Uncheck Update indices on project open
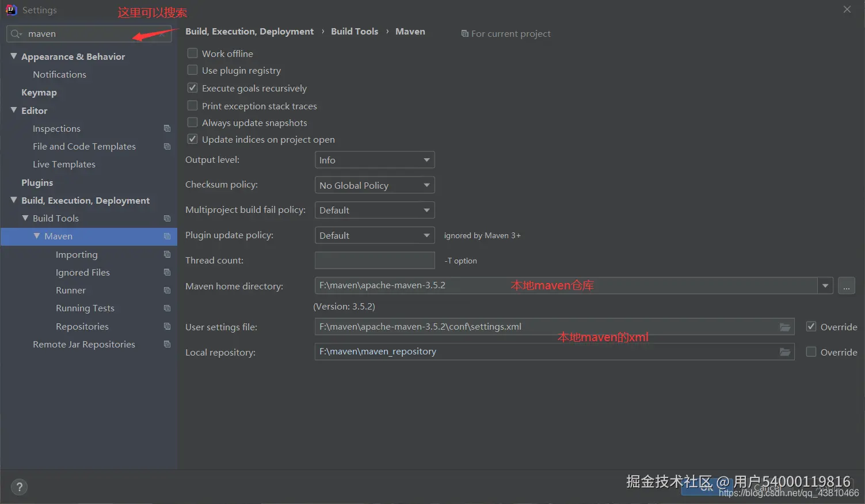The height and width of the screenshot is (504, 865). point(193,139)
